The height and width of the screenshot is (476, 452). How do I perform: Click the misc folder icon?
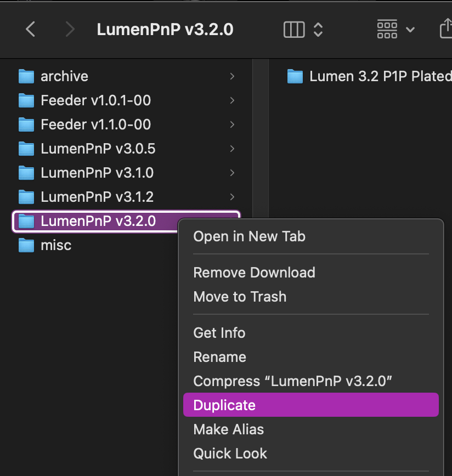[x=26, y=245]
